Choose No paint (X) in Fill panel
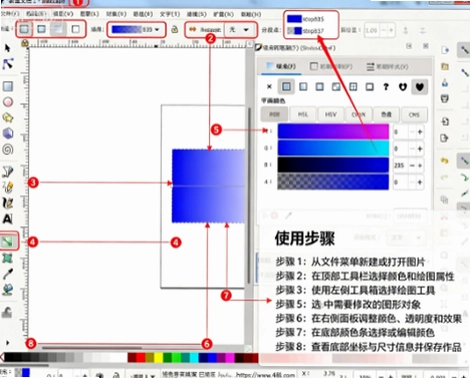 (x=269, y=87)
